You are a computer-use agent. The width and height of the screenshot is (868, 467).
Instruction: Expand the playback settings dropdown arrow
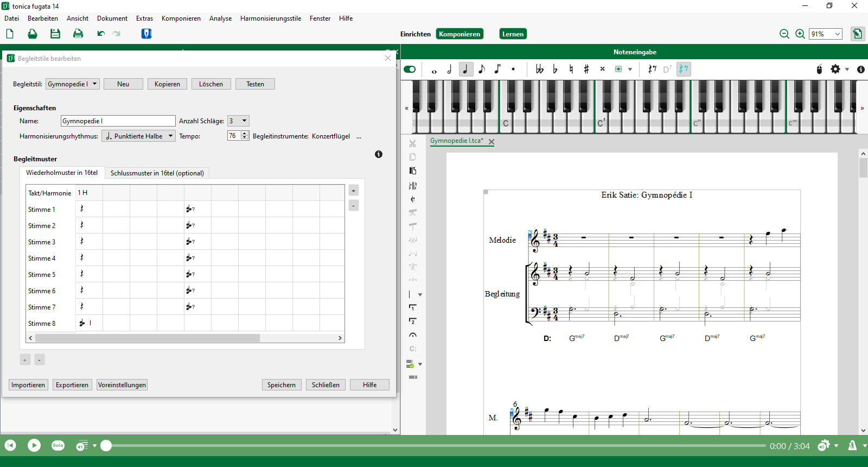tap(836, 446)
